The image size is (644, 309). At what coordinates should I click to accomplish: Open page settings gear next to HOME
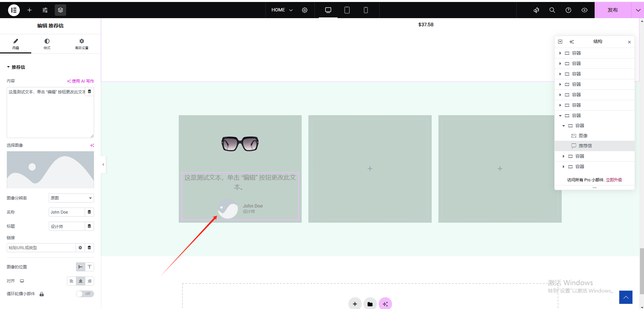point(305,10)
